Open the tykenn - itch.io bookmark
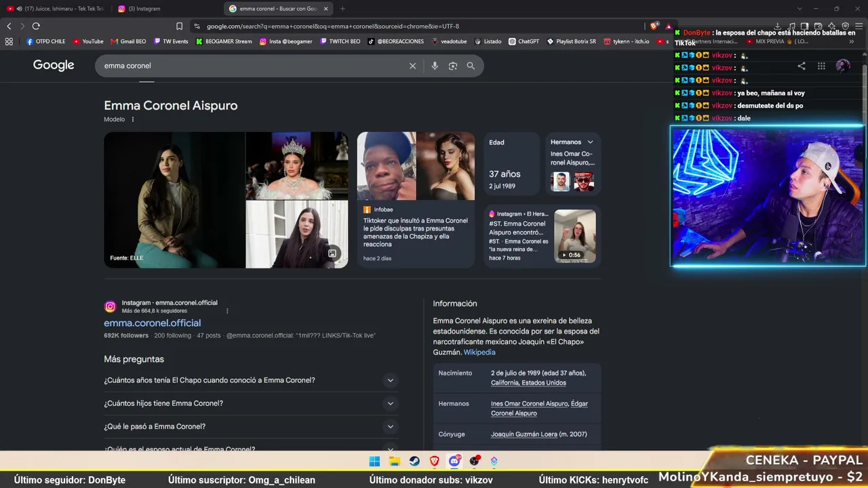The image size is (868, 488). coord(626,41)
